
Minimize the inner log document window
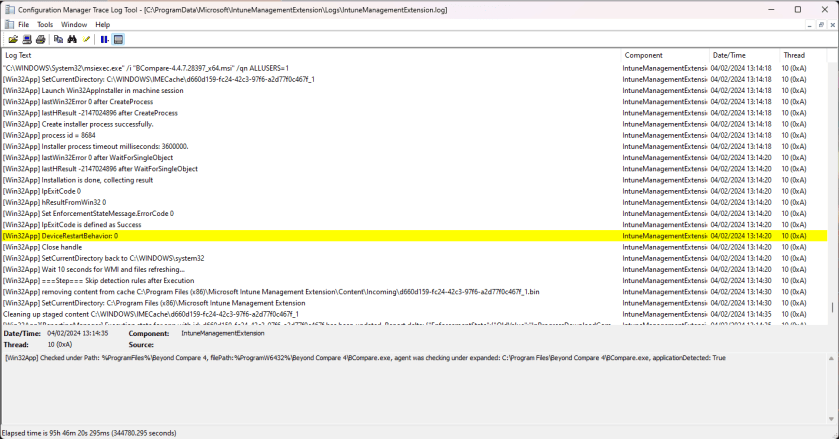(x=810, y=25)
